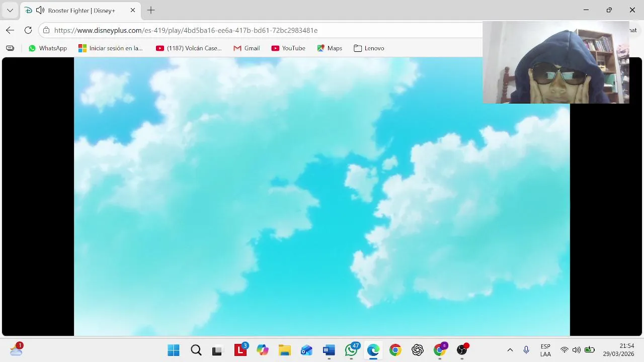Open the Maps bookmark

click(x=330, y=48)
